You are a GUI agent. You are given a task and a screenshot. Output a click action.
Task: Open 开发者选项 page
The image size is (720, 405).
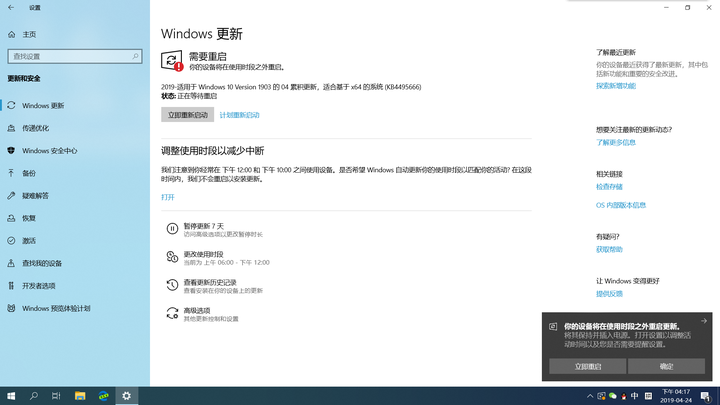[x=75, y=286]
